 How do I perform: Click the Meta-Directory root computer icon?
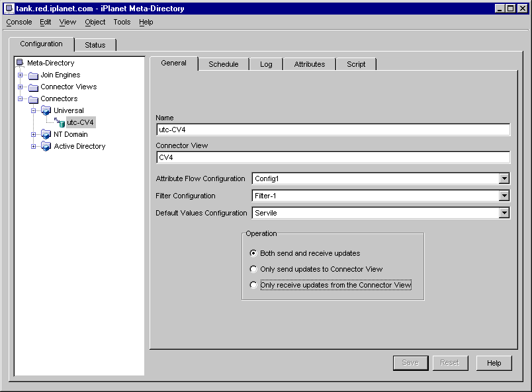pos(20,63)
